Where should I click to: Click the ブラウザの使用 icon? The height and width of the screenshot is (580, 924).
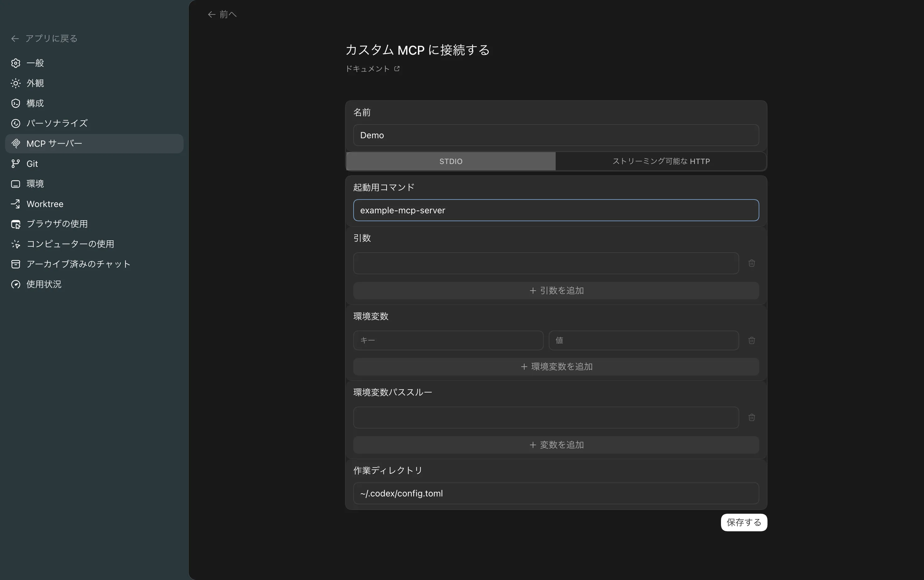pyautogui.click(x=16, y=224)
